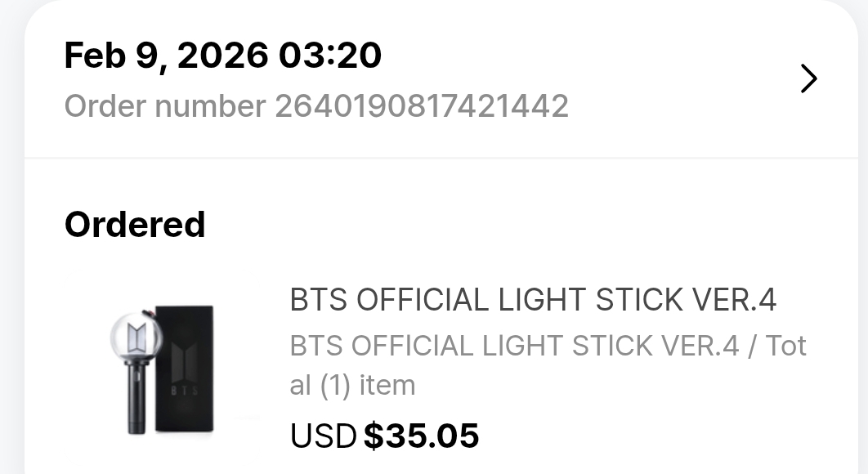
Task: Click the gray product option description line
Action: click(548, 346)
